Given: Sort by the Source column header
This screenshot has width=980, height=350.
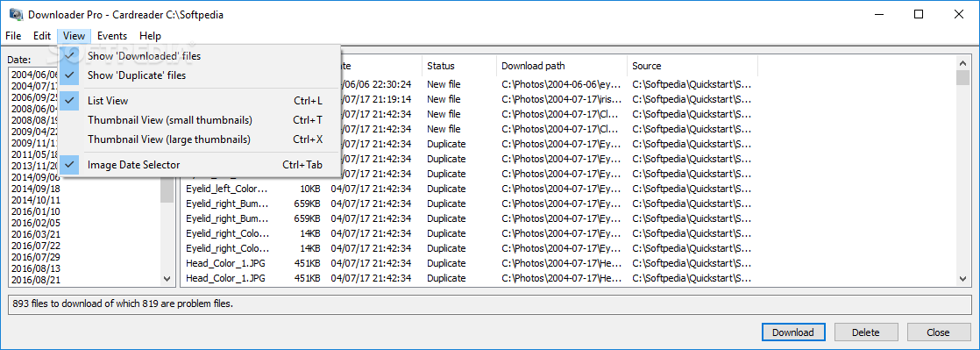Looking at the screenshot, I should pyautogui.click(x=692, y=66).
